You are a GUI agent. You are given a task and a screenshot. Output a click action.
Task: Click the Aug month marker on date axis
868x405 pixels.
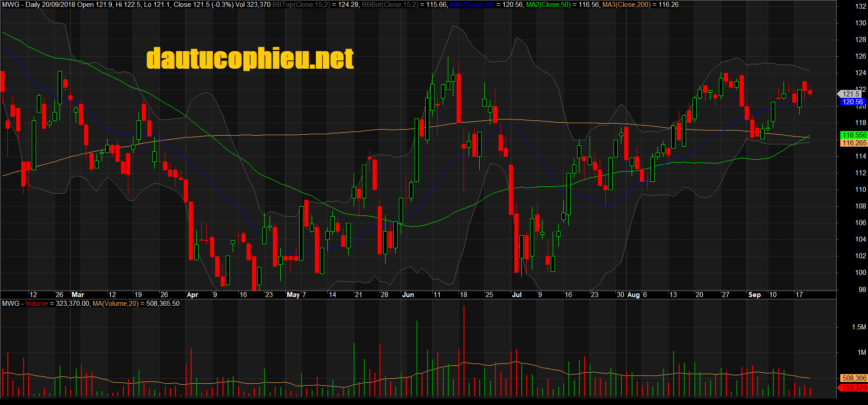point(633,295)
